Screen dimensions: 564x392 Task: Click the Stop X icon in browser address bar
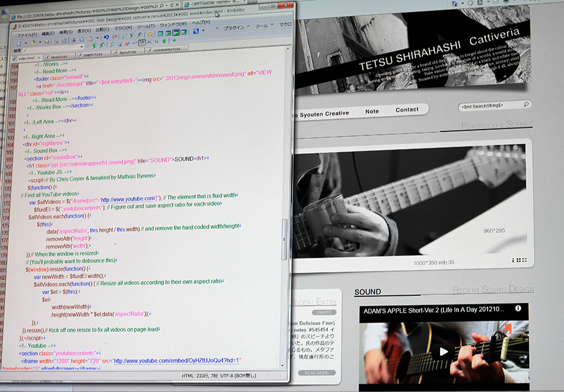[177, 5]
